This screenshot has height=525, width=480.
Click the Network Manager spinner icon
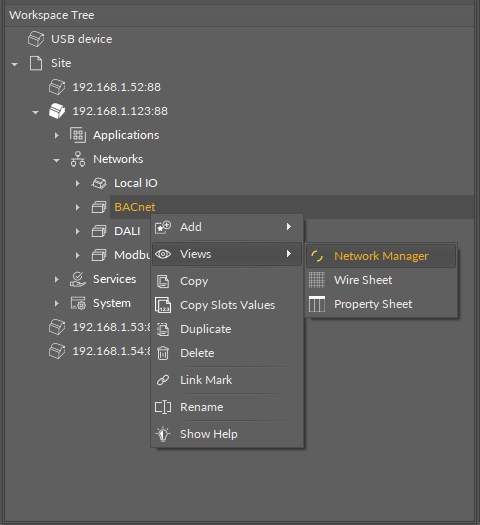317,256
